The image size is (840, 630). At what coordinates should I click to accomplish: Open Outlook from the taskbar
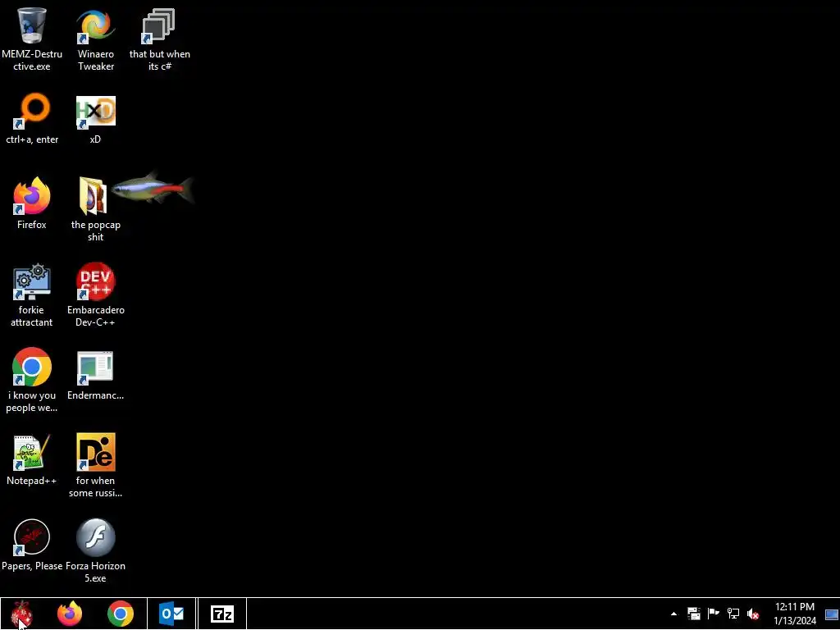pos(171,614)
